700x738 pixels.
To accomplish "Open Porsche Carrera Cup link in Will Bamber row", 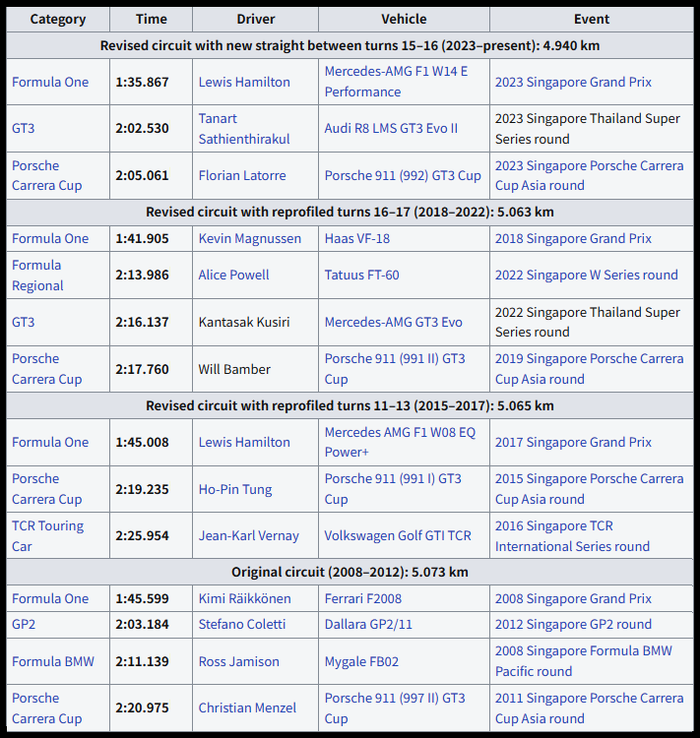I will (x=46, y=369).
